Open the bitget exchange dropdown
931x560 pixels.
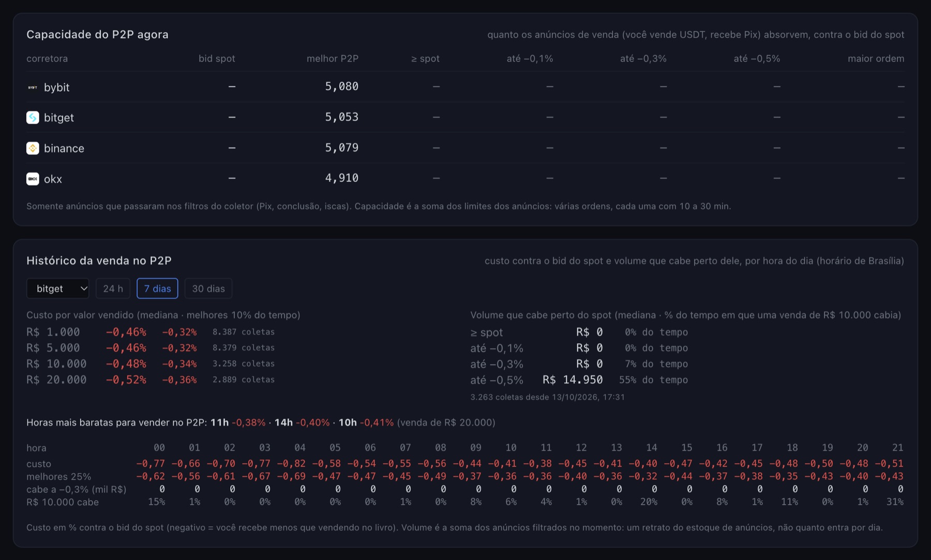(58, 289)
